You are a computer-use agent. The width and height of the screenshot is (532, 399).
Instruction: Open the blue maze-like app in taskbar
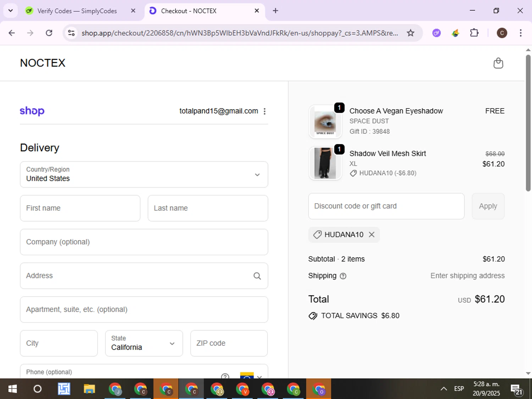click(x=64, y=389)
